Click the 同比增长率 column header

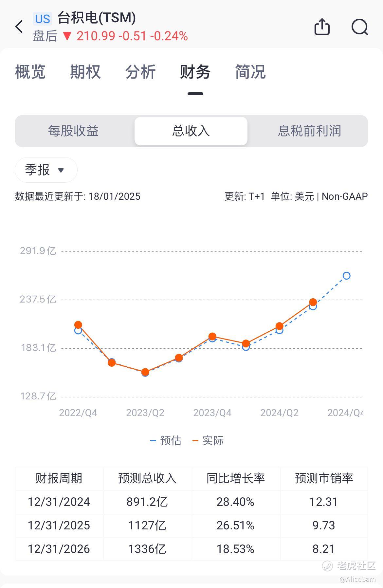point(235,478)
